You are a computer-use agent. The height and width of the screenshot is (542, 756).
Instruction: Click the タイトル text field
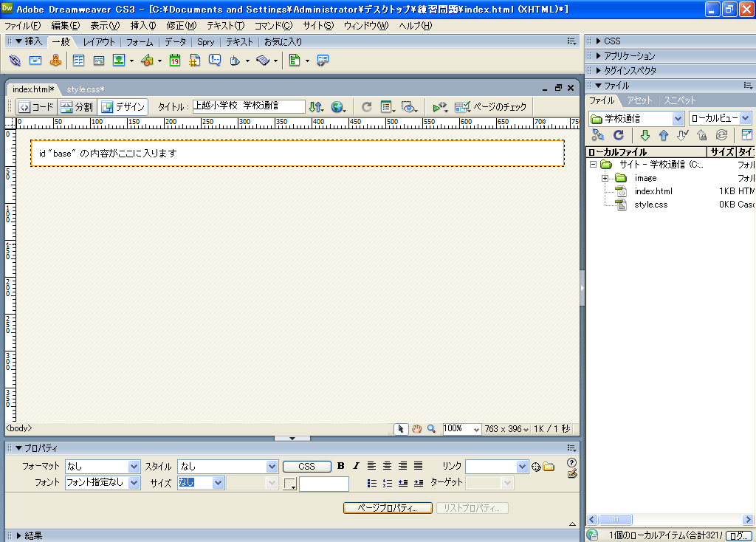coord(249,106)
